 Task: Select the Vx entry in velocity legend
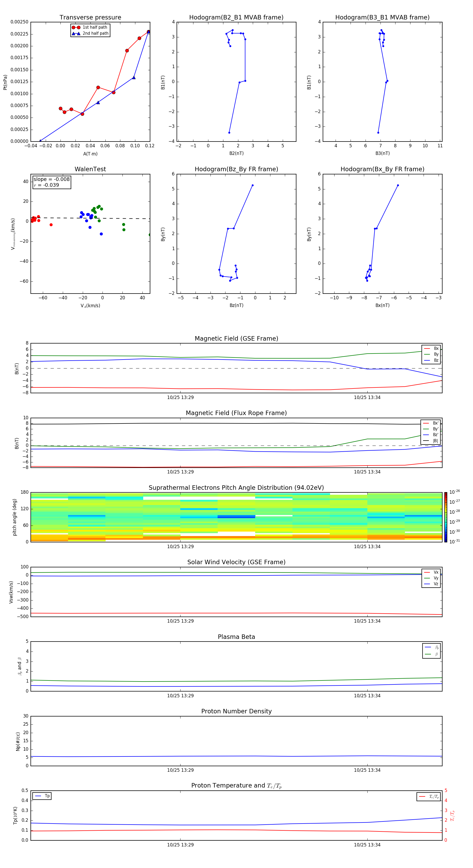(x=431, y=572)
